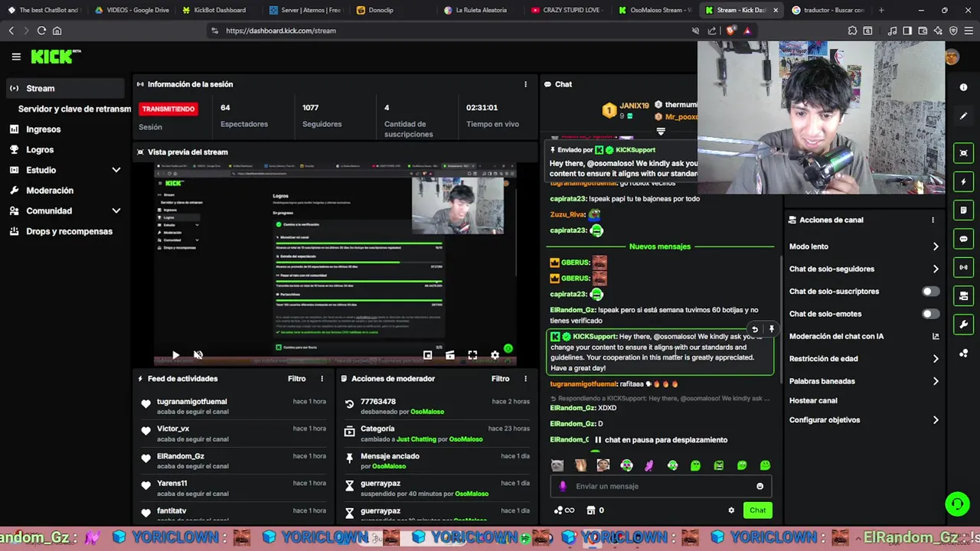Expand Palabras baneadas options
The image size is (980, 551).
pos(936,381)
